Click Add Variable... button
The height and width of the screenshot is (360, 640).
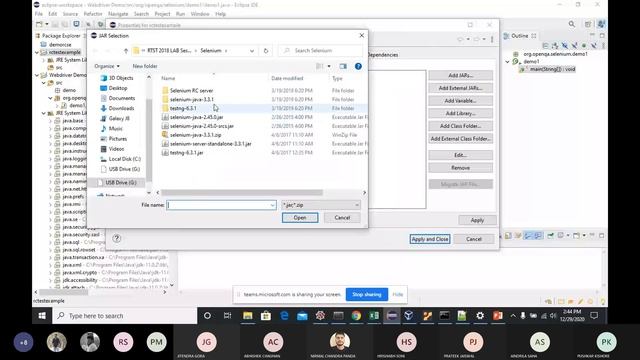[x=460, y=101]
